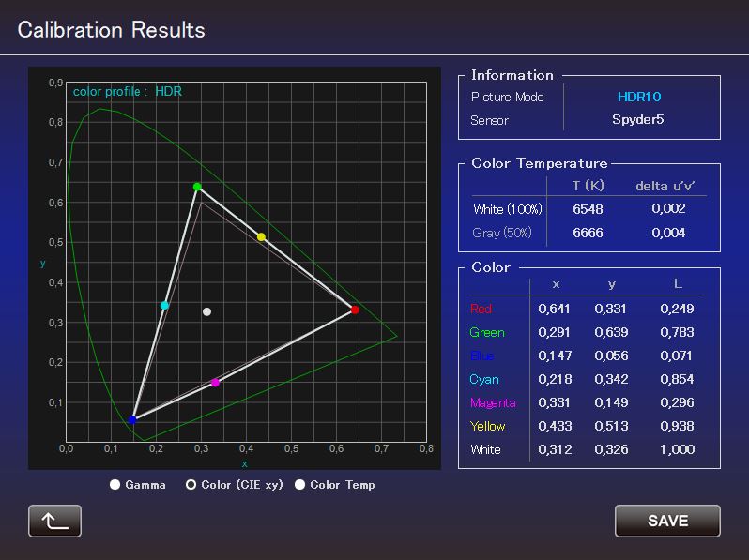
Task: Click the HDR10 picture mode value
Action: [639, 97]
